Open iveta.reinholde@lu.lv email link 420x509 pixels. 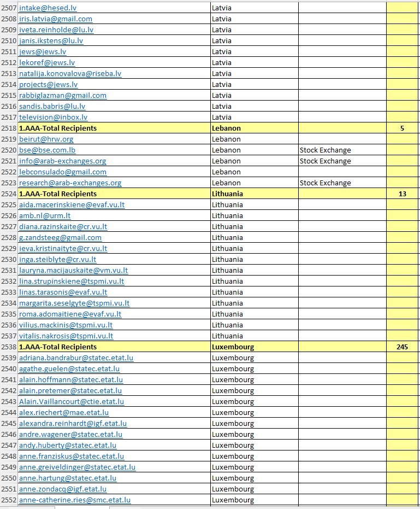56,30
